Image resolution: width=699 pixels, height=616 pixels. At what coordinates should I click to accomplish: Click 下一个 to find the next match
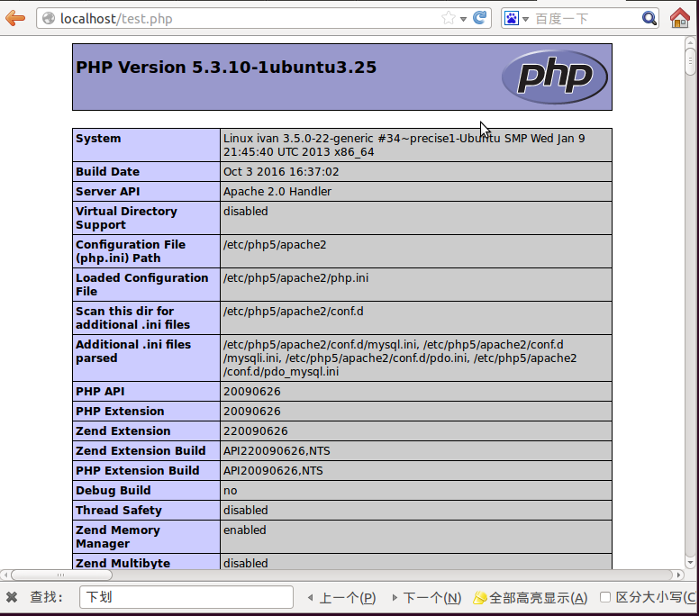[x=425, y=597]
